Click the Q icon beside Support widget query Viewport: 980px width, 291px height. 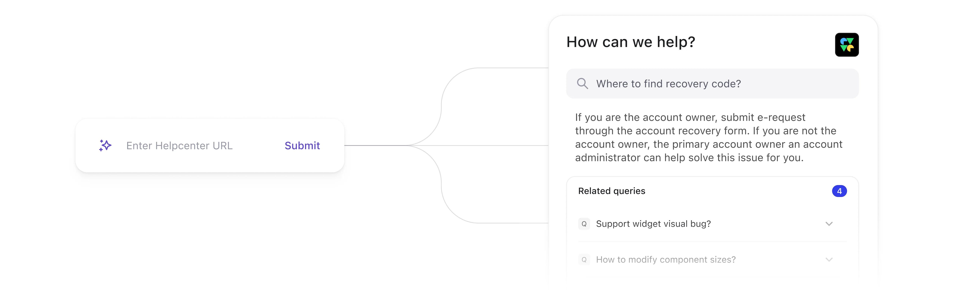584,224
